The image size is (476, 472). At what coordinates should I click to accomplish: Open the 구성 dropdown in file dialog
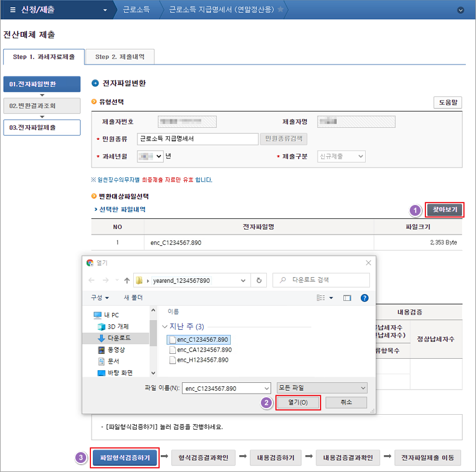[x=99, y=298]
